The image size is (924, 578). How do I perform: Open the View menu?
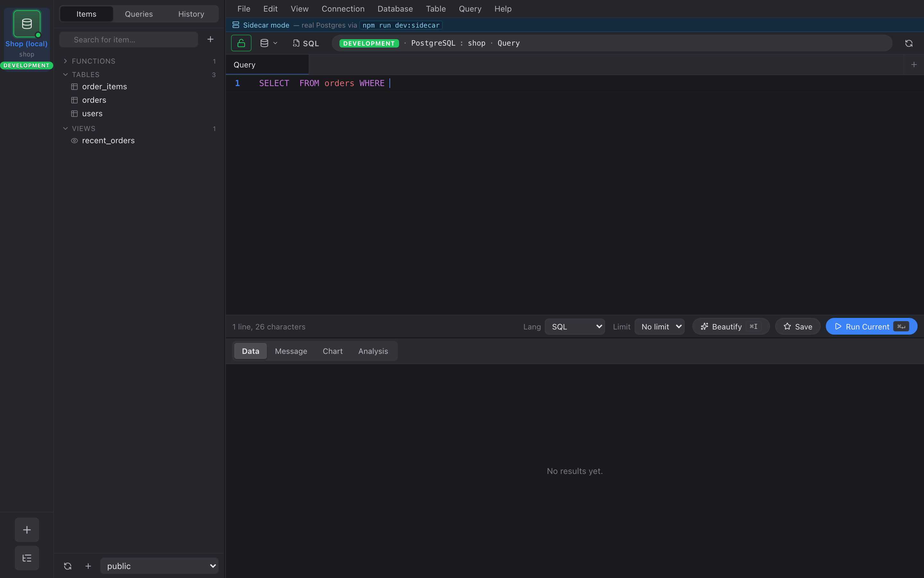[299, 8]
